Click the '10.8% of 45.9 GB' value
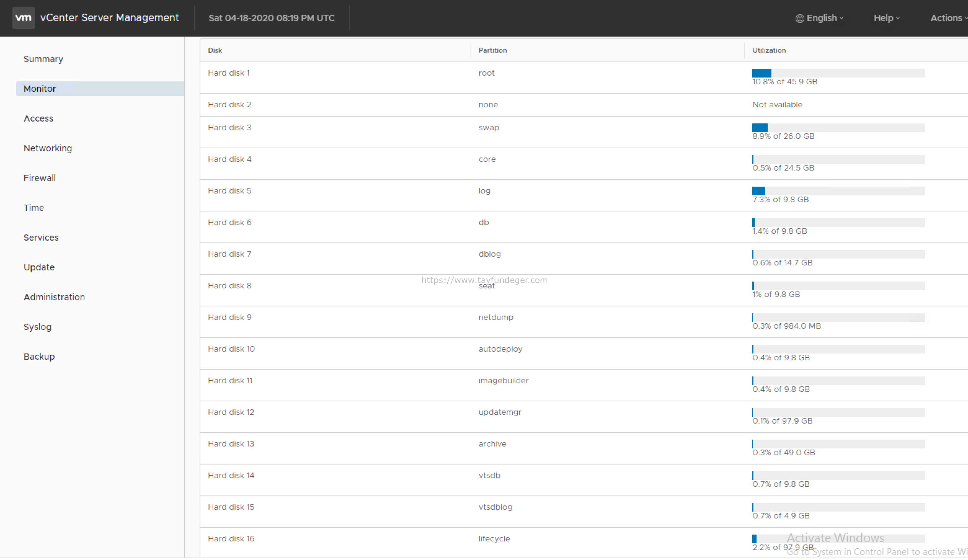The image size is (968, 560). click(x=785, y=82)
